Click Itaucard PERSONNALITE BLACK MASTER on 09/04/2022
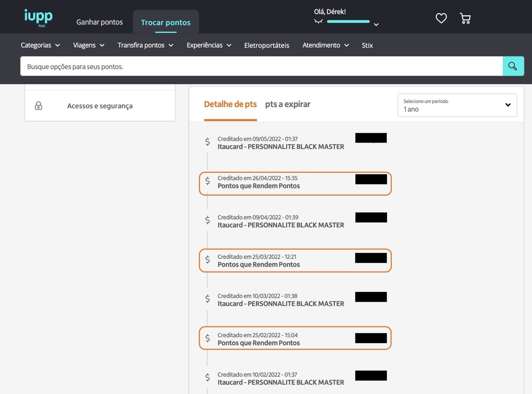Image resolution: width=532 pixels, height=394 pixels. [281, 225]
